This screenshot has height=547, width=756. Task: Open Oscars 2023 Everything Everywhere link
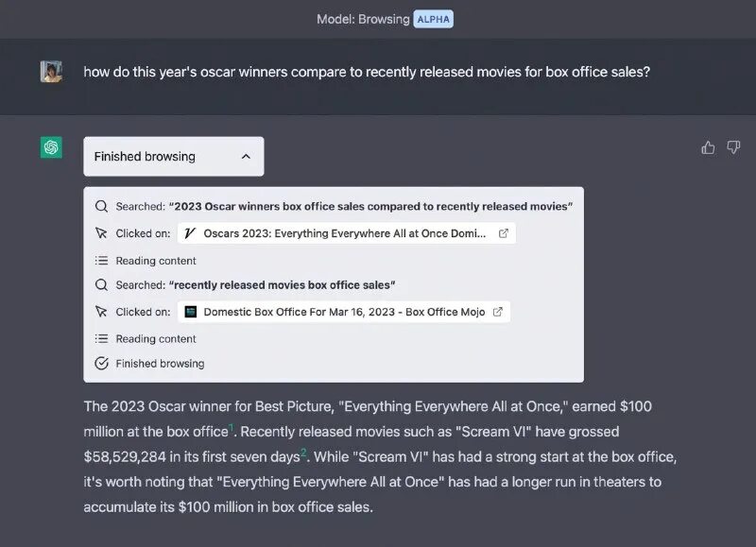[x=345, y=233]
